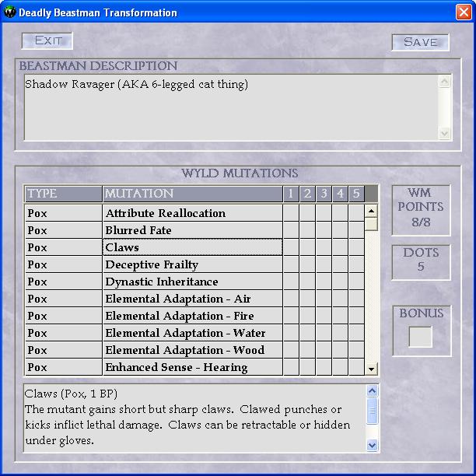The height and width of the screenshot is (476, 476).
Task: Check dot 4 for Elemental Adaptation - Air
Action: (x=340, y=299)
